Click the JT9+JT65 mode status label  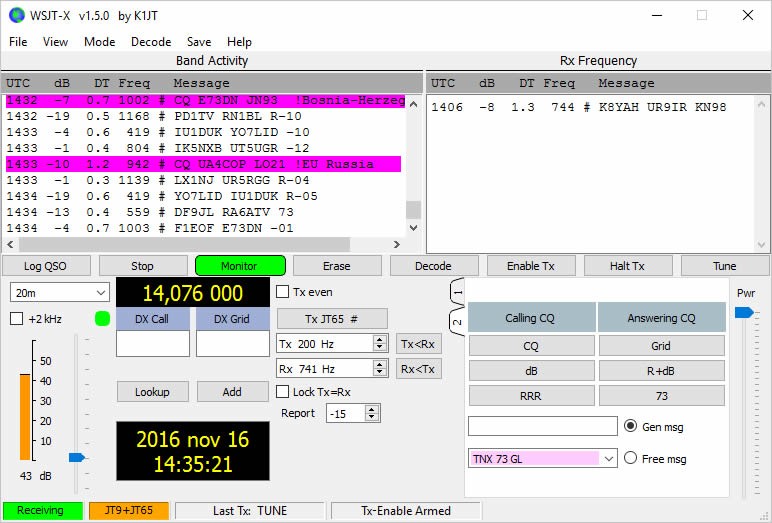pyautogui.click(x=129, y=510)
